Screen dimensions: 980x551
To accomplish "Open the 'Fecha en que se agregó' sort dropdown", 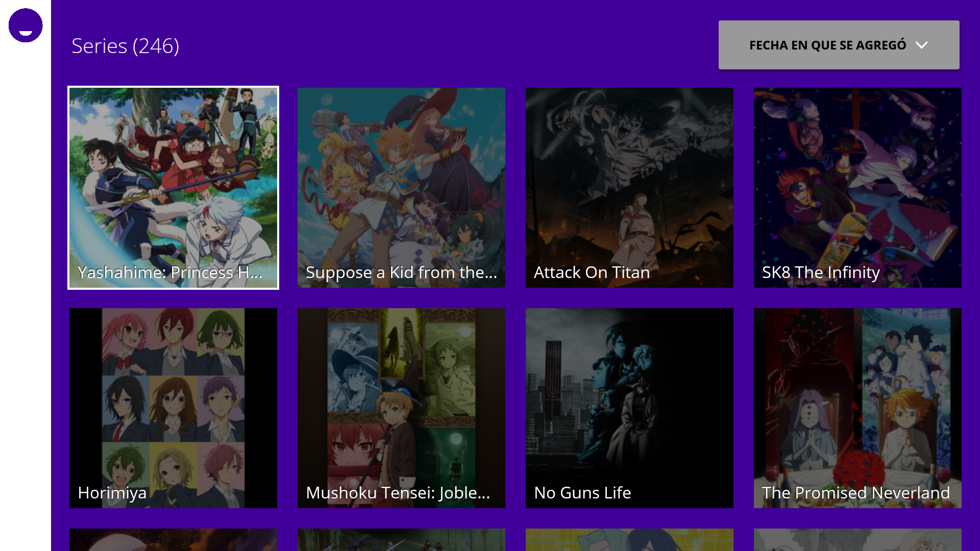I will point(839,45).
